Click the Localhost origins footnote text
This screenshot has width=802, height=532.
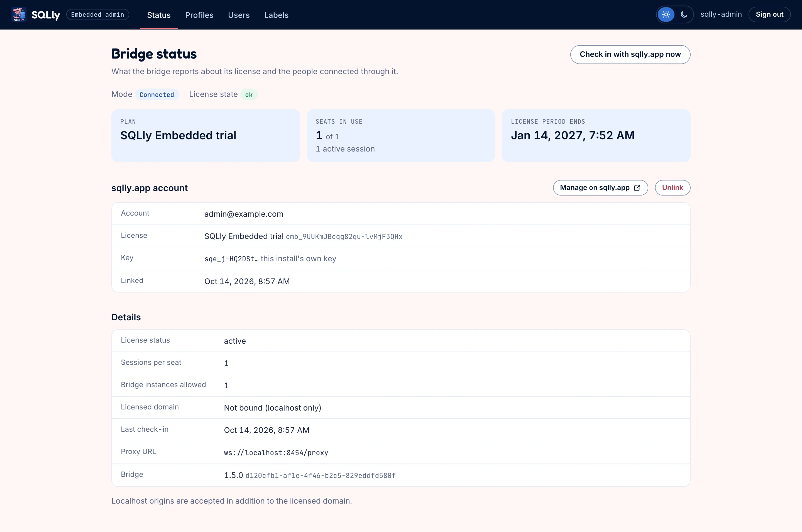pos(232,501)
